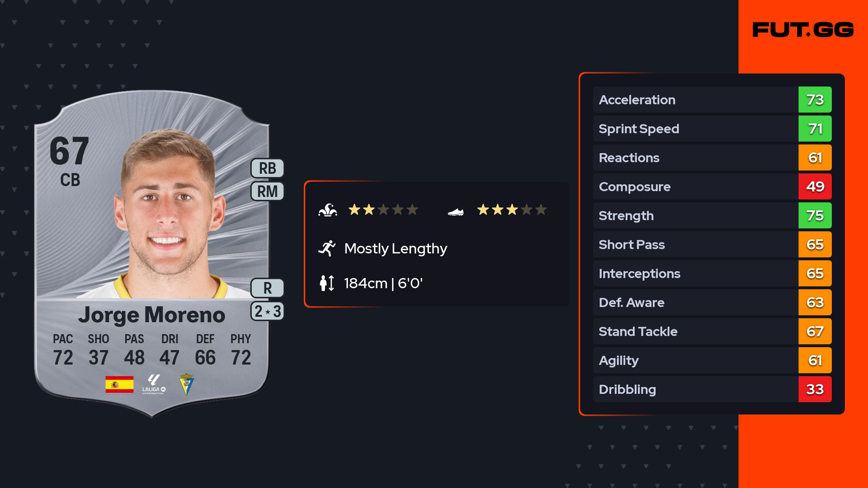Click the Spain flag on card
Image resolution: width=868 pixels, height=488 pixels.
click(119, 384)
